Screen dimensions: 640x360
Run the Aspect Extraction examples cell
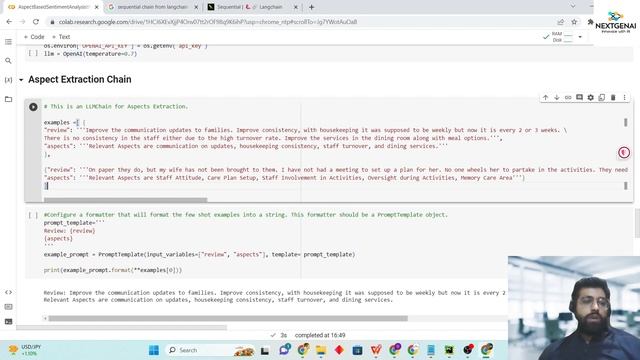tap(33, 107)
